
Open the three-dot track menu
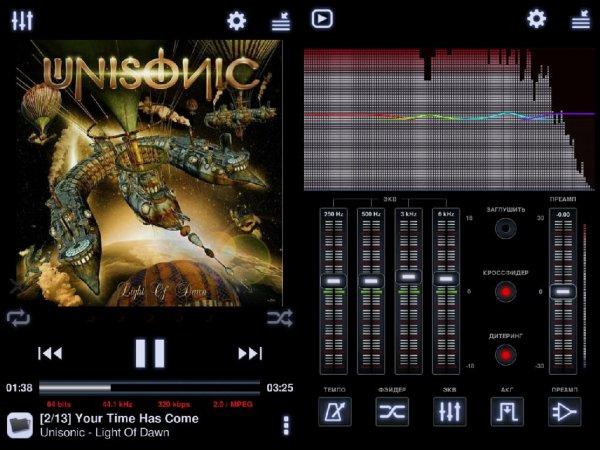pos(286,426)
